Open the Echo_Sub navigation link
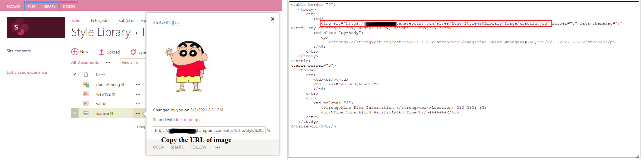 coord(100,20)
